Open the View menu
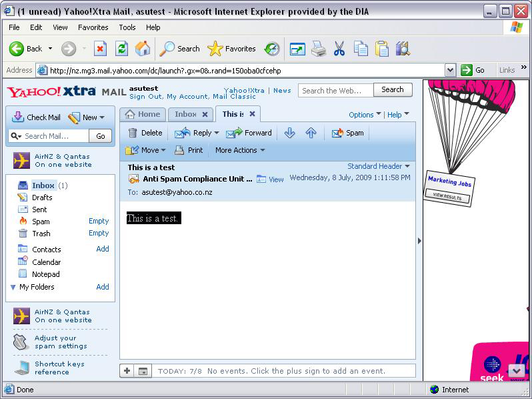The width and height of the screenshot is (532, 399). click(x=60, y=27)
